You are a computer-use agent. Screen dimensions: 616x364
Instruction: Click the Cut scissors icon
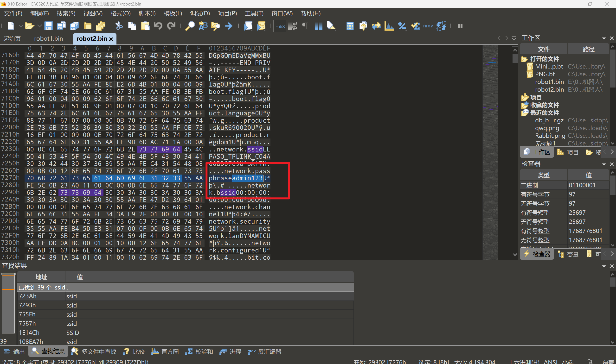119,26
